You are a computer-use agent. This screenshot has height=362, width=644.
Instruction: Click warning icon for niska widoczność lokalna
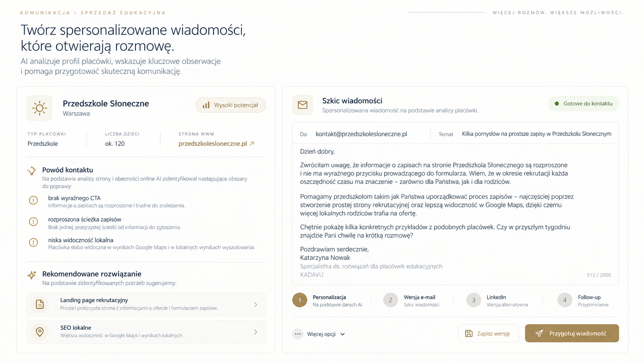pyautogui.click(x=34, y=242)
